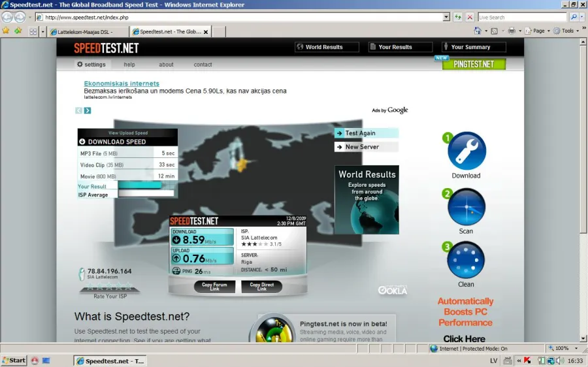This screenshot has height=367, width=588.
Task: Stop loading with the red X icon
Action: [x=470, y=17]
